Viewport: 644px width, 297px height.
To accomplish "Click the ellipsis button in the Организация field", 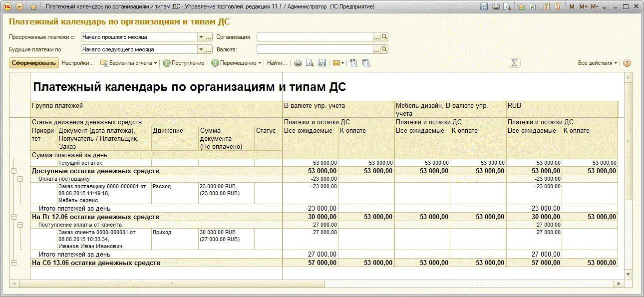I will (x=377, y=37).
